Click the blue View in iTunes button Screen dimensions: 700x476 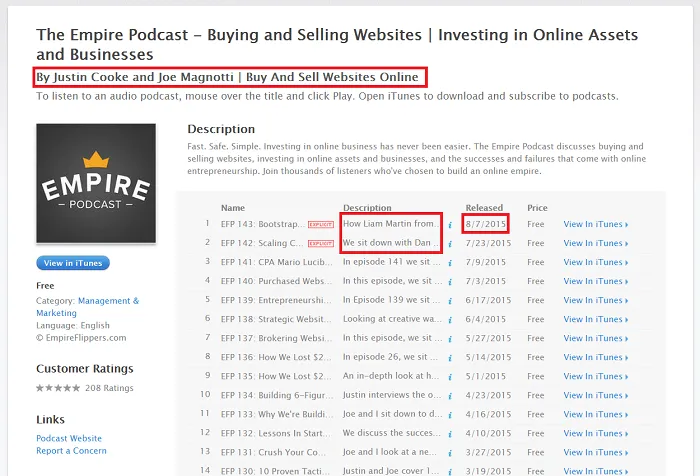pyautogui.click(x=73, y=263)
